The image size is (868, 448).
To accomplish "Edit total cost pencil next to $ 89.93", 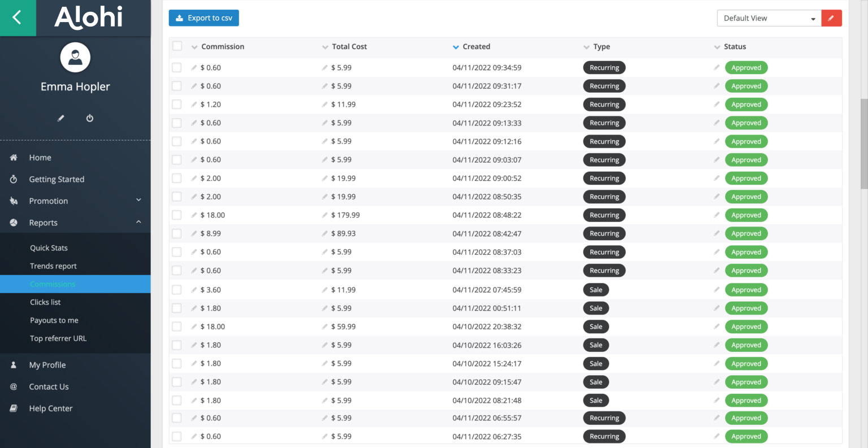I will [x=325, y=234].
